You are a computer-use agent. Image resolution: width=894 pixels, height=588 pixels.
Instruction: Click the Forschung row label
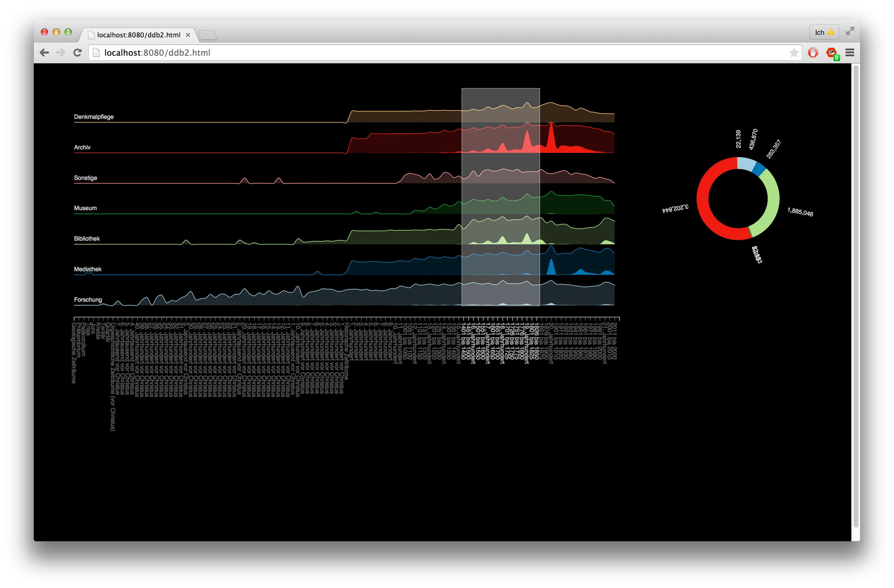pyautogui.click(x=88, y=300)
